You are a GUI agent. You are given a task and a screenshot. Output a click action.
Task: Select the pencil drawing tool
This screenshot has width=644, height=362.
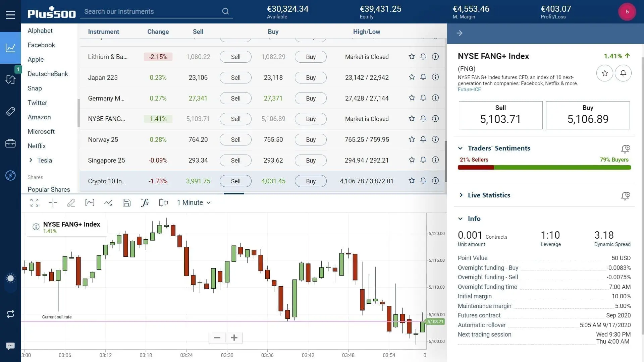click(71, 202)
